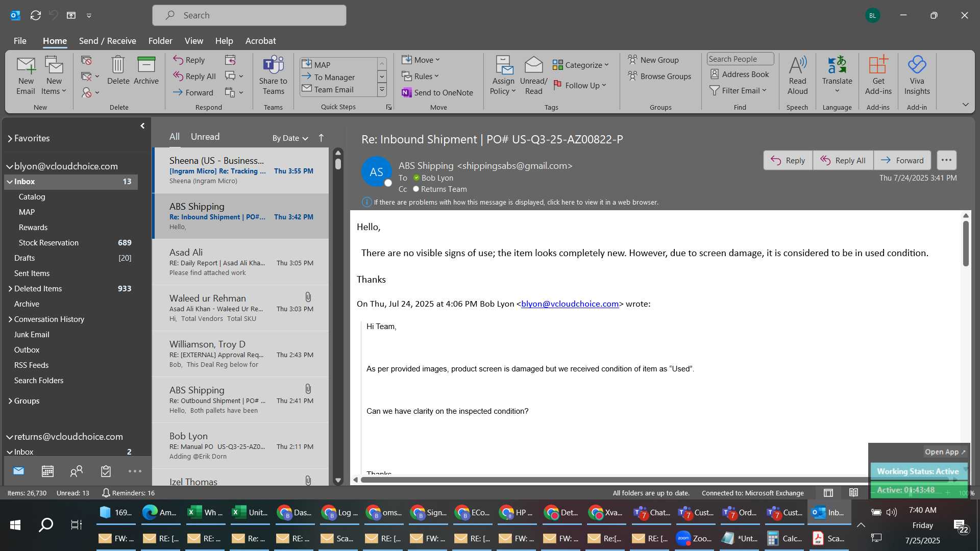Image resolution: width=980 pixels, height=551 pixels.
Task: Open By Date sort dropdown
Action: point(290,138)
